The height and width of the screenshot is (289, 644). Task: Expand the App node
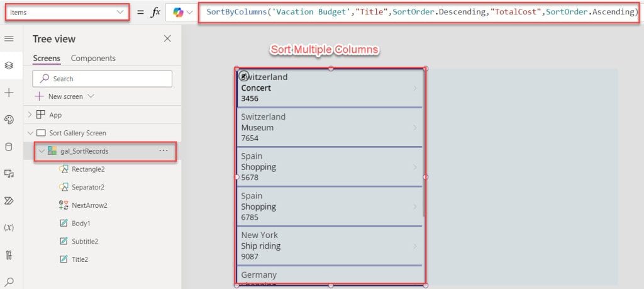[30, 115]
